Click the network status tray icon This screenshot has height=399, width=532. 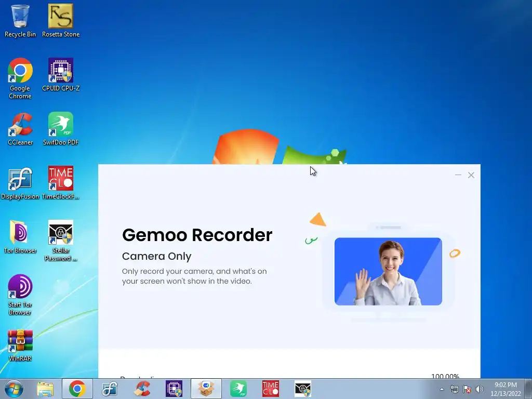tap(454, 389)
